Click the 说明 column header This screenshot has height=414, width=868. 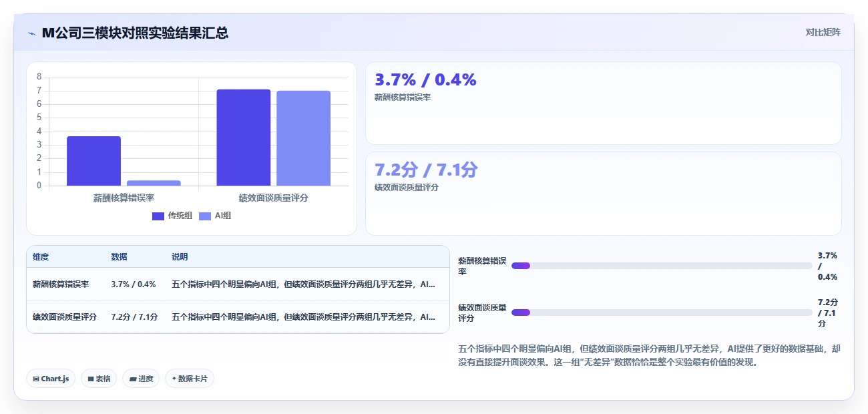pos(180,257)
